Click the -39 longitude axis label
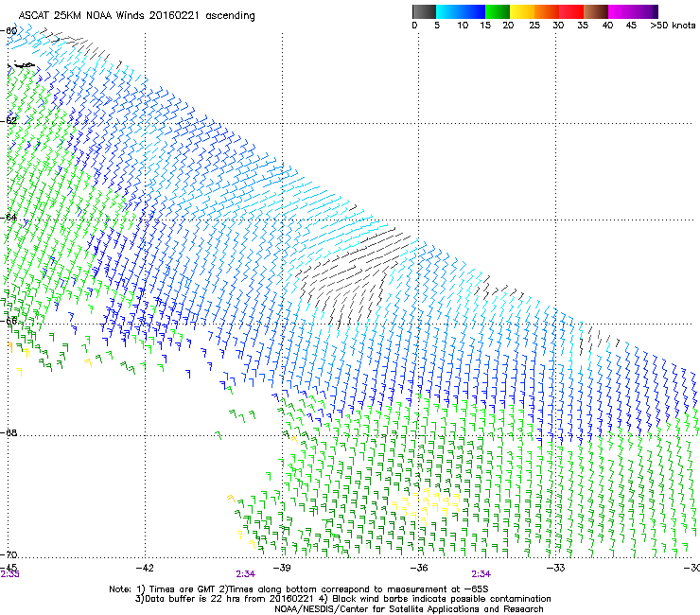The image size is (700, 615). coord(282,568)
